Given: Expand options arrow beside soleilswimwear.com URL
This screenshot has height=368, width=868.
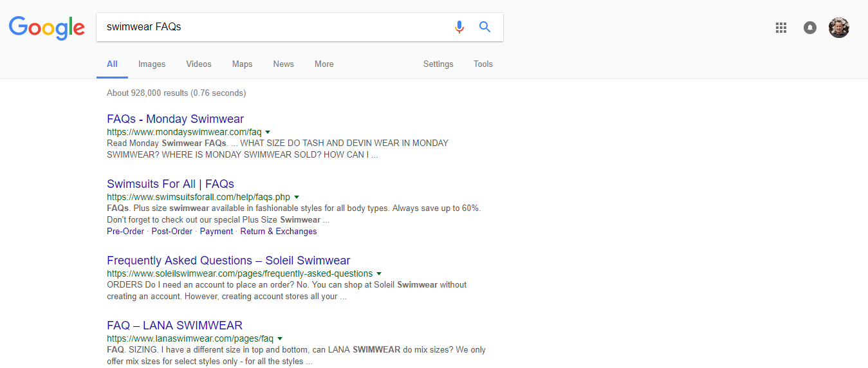Looking at the screenshot, I should [379, 273].
